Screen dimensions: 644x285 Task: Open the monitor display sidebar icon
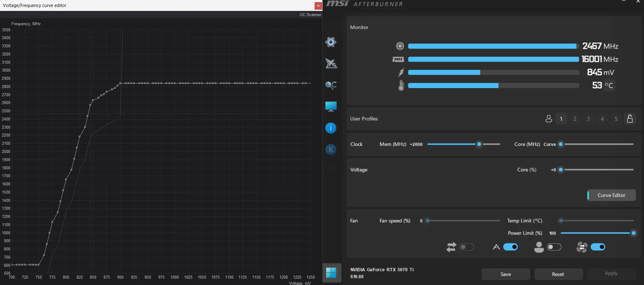[x=331, y=107]
